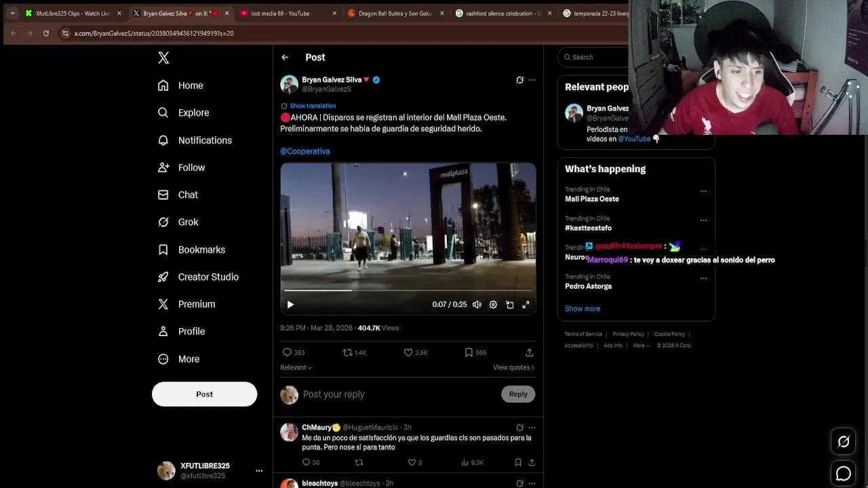Click the Reply button
This screenshot has height=488, width=868.
coord(518,394)
